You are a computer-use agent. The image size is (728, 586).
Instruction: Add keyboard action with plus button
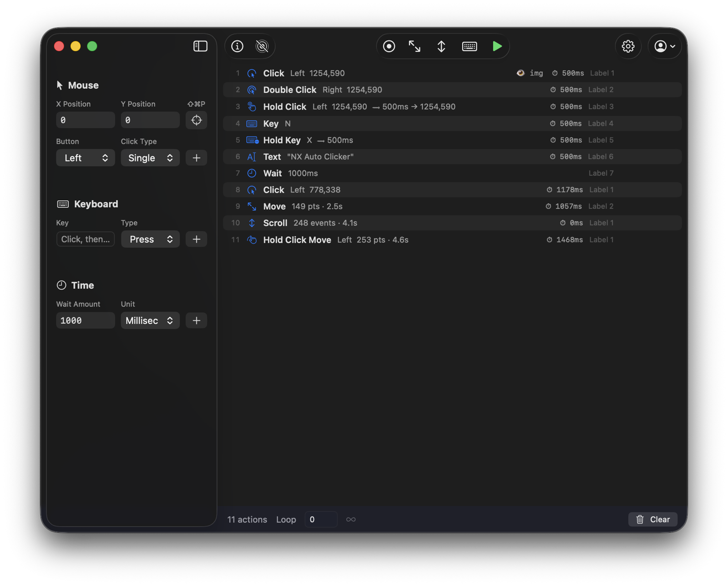(196, 239)
